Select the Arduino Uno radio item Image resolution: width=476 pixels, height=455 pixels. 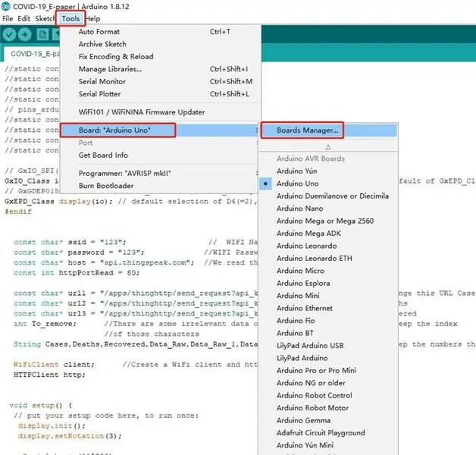point(328,184)
